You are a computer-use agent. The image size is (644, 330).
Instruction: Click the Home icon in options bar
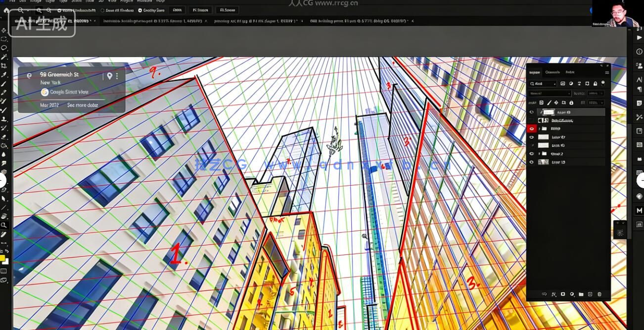6,10
